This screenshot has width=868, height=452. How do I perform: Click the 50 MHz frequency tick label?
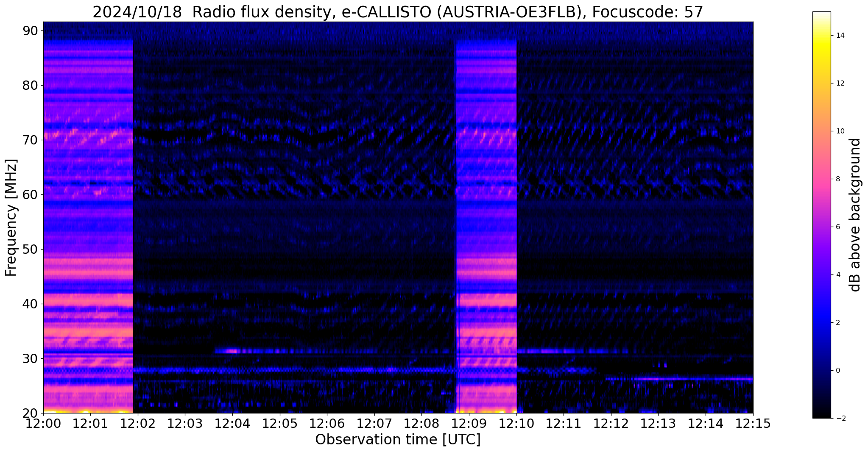31,249
